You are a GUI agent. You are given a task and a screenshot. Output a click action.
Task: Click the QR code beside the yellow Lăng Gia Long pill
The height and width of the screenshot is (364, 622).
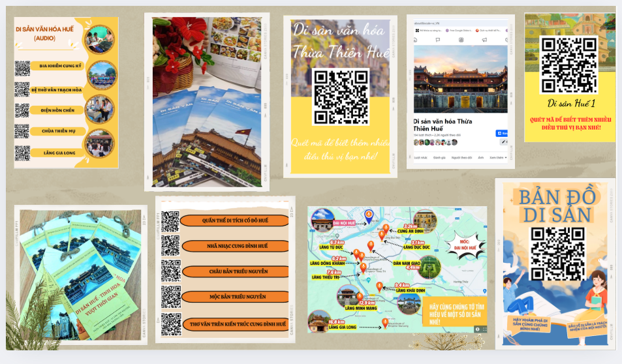pyautogui.click(x=22, y=153)
